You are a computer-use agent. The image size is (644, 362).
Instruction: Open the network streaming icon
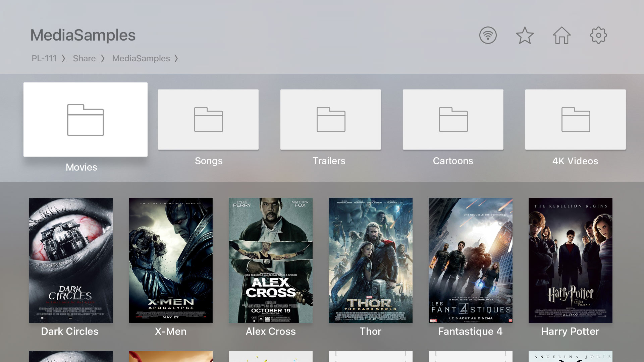(x=488, y=35)
